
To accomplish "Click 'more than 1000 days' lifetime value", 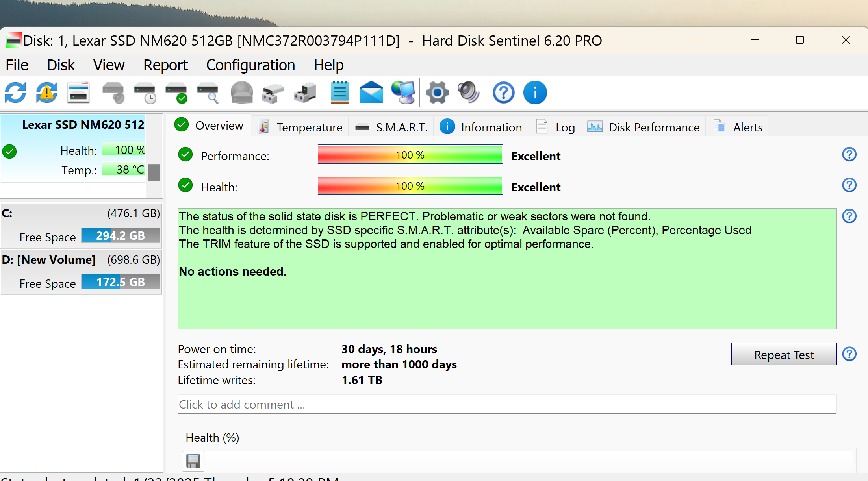I will (x=399, y=364).
